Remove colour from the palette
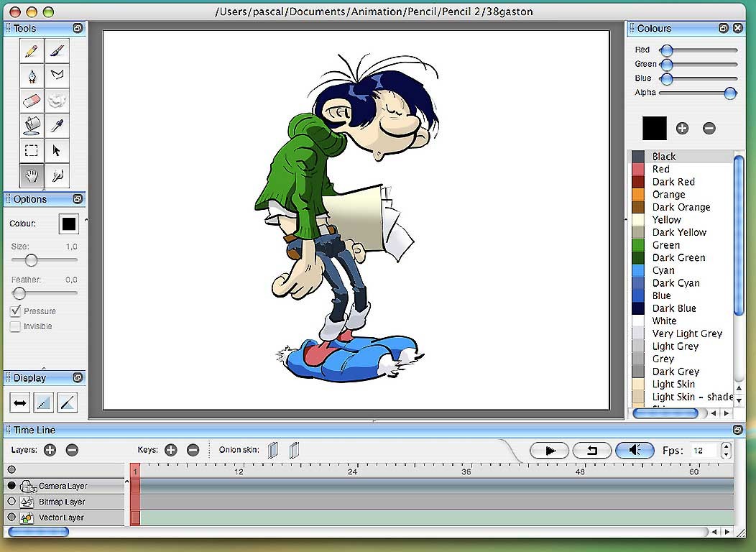Screen dimensions: 756x552 pyautogui.click(x=709, y=128)
